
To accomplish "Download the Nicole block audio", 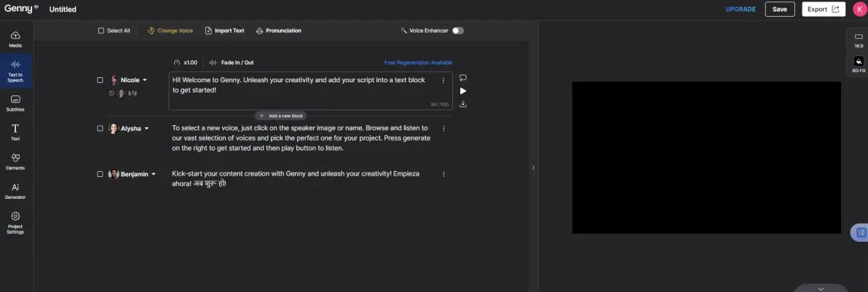I will (463, 104).
